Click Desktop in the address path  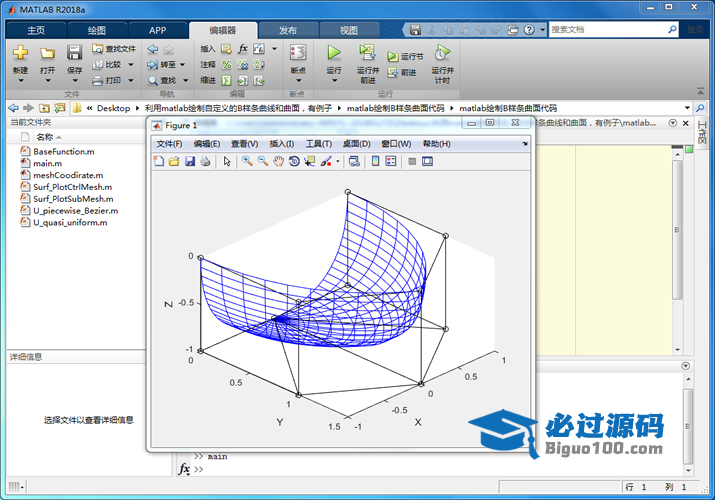click(114, 108)
